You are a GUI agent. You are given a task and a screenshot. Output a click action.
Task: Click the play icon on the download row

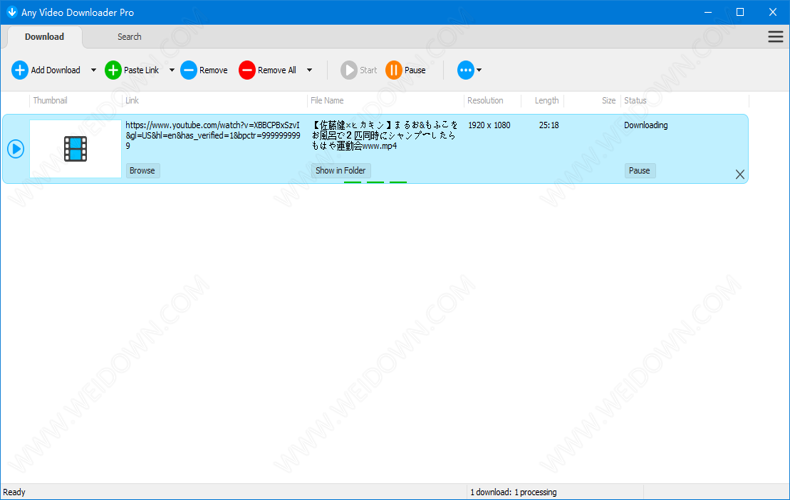point(16,149)
